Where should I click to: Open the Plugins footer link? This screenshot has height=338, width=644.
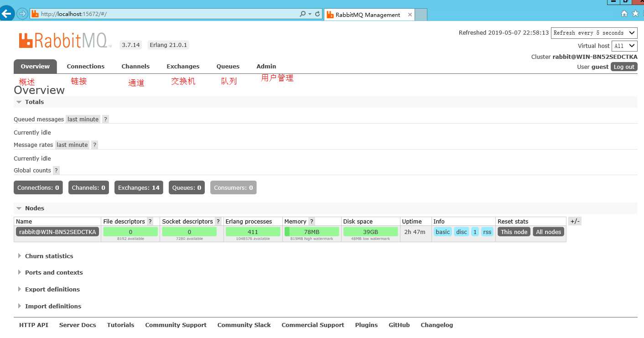click(x=366, y=325)
